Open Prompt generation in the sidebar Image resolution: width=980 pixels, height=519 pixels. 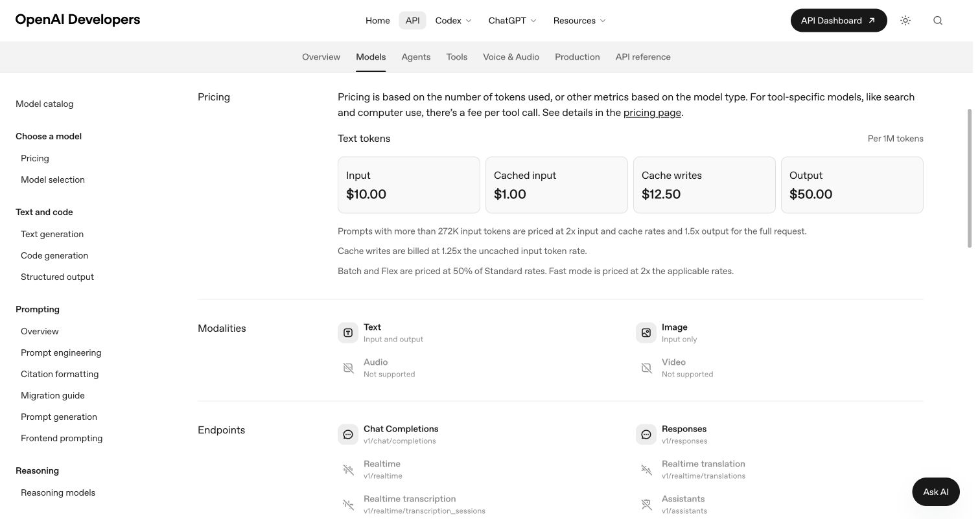coord(59,417)
